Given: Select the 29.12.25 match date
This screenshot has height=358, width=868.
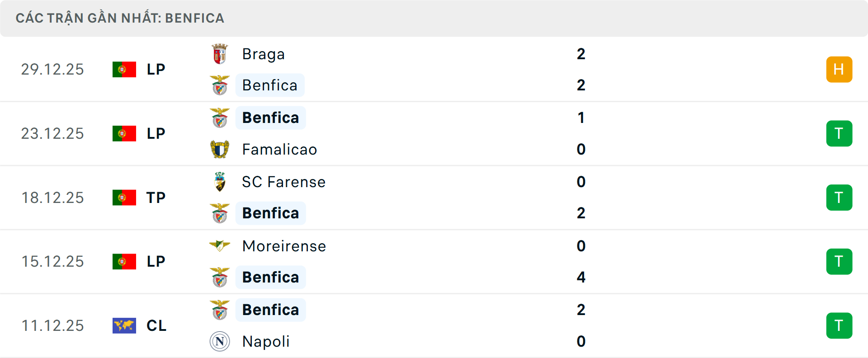Looking at the screenshot, I should (x=52, y=69).
